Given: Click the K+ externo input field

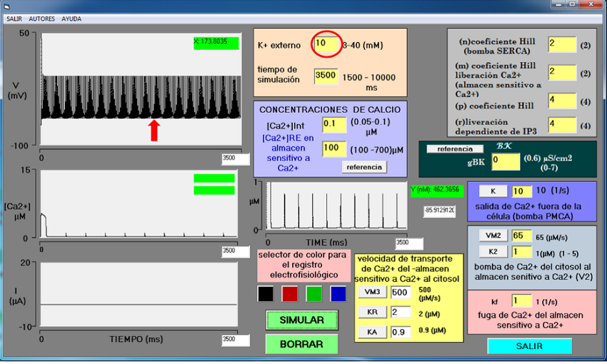Looking at the screenshot, I should tap(326, 44).
